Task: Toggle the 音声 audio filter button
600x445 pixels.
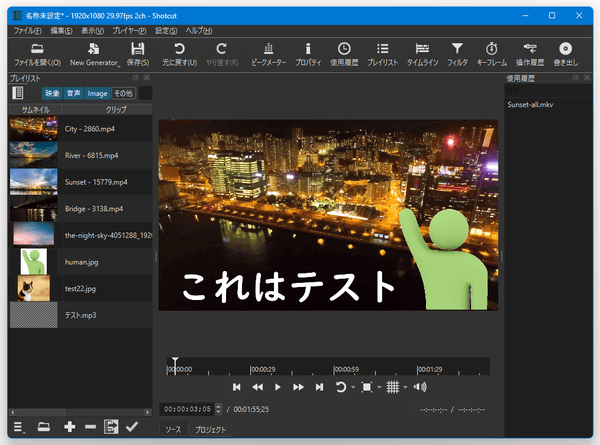Action: click(x=73, y=93)
